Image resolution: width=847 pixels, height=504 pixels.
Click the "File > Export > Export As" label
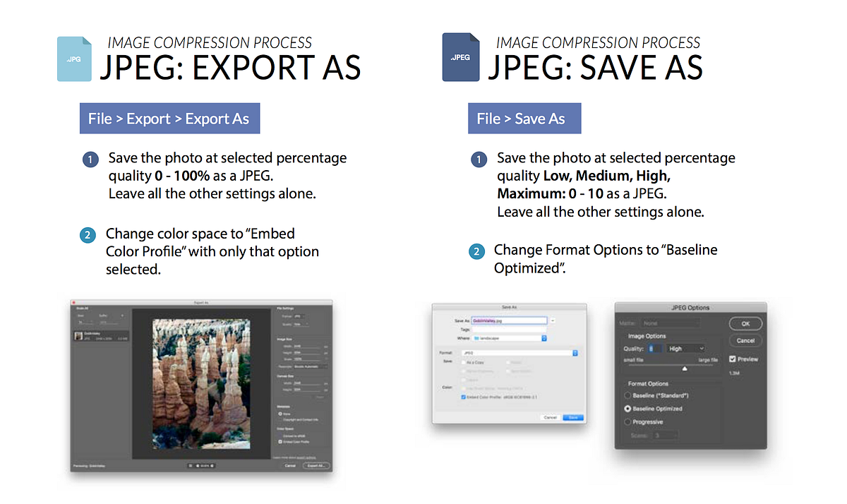point(169,119)
